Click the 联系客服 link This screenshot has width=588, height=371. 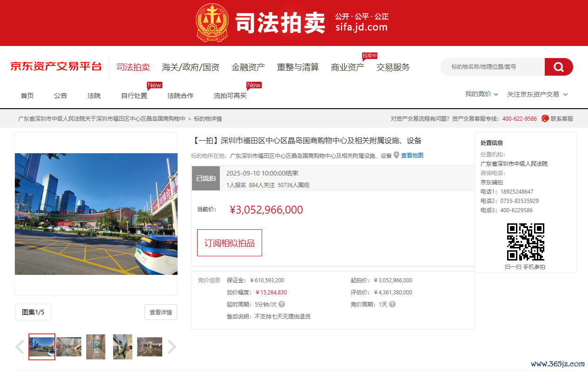[562, 119]
